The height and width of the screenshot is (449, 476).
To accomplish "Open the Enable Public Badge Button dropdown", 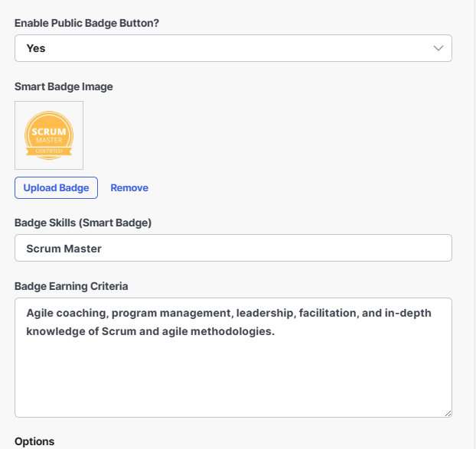I will coord(233,48).
